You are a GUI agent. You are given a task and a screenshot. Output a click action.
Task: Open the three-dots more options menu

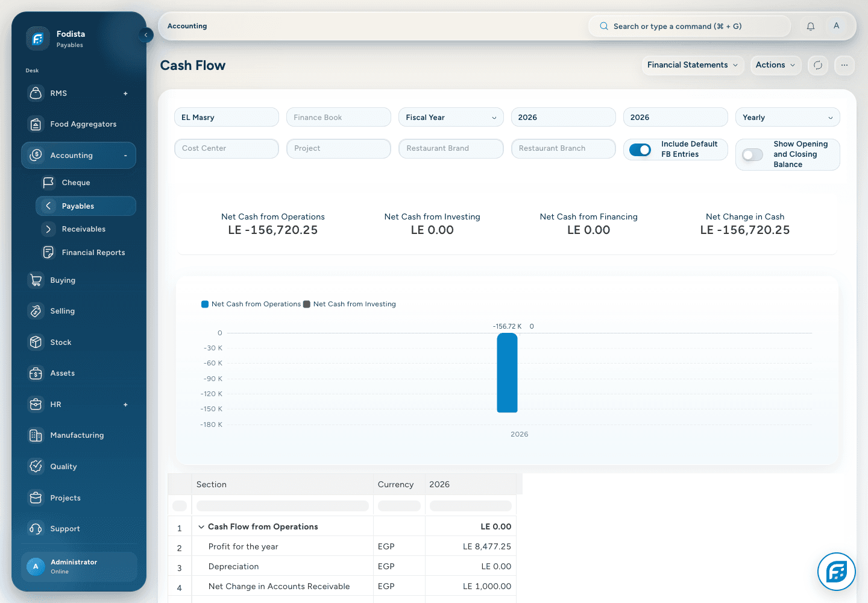844,65
